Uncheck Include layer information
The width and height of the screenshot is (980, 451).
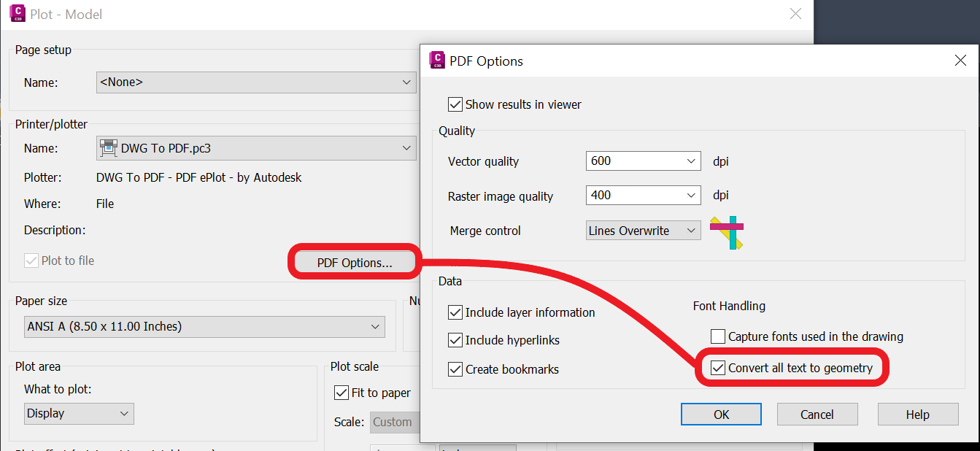pos(454,312)
